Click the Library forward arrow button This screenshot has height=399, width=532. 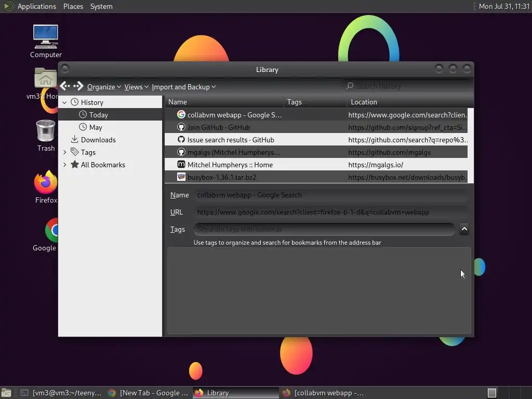click(x=78, y=86)
